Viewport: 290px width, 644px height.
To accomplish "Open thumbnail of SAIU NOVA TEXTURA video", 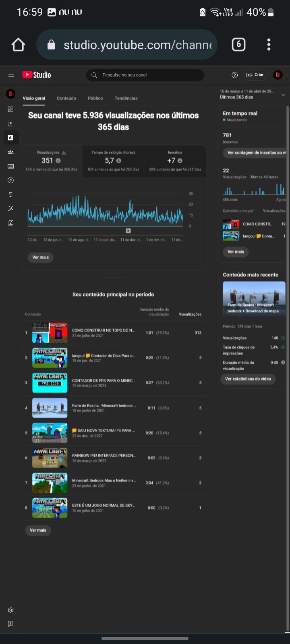I will pos(50,433).
